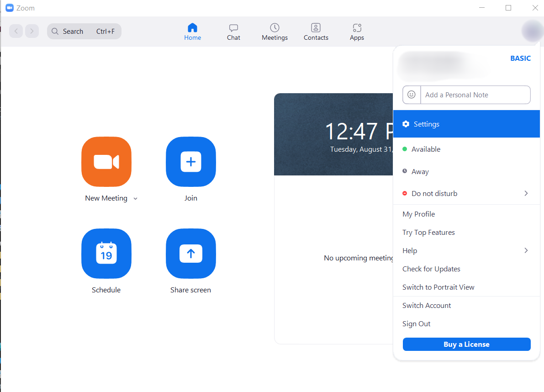The image size is (544, 392).
Task: Set status to Available
Action: 426,149
